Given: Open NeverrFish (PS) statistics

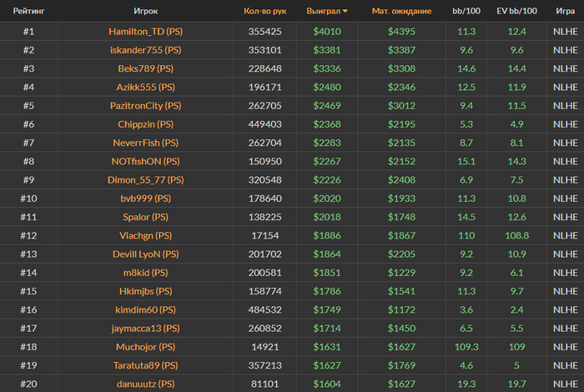Looking at the screenshot, I should [146, 143].
